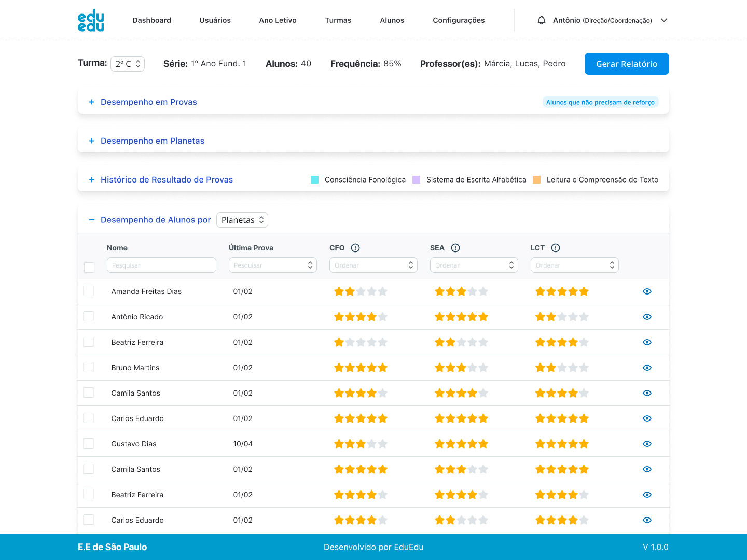View details eye icon for Amanda Freitas Dias
Viewport: 747px width, 560px height.
tap(647, 291)
